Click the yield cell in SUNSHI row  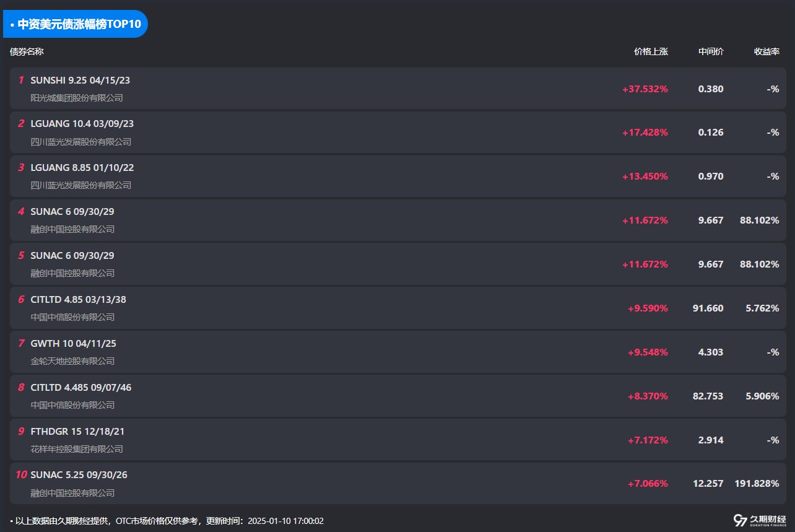coord(773,89)
